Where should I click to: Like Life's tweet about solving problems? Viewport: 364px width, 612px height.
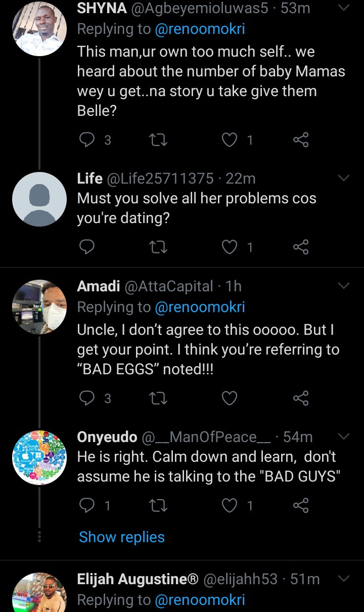pos(230,246)
